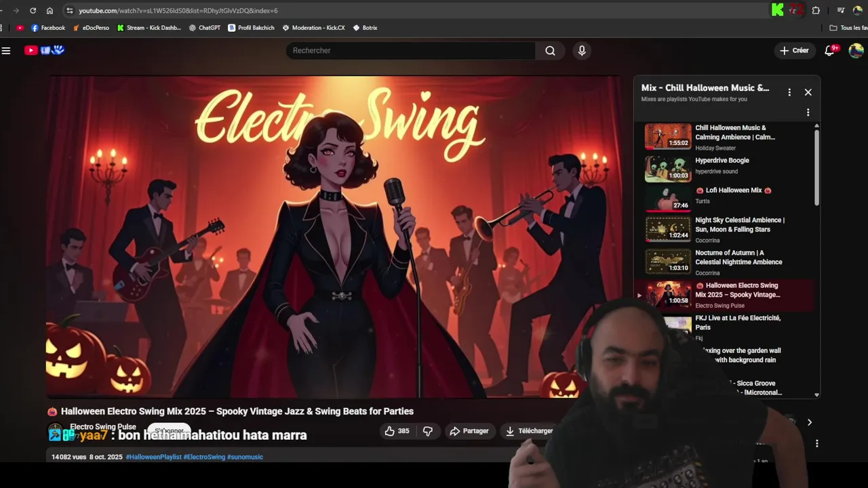Click the chevron arrow below the playlist
Screen dimensions: 868x488
[809, 422]
